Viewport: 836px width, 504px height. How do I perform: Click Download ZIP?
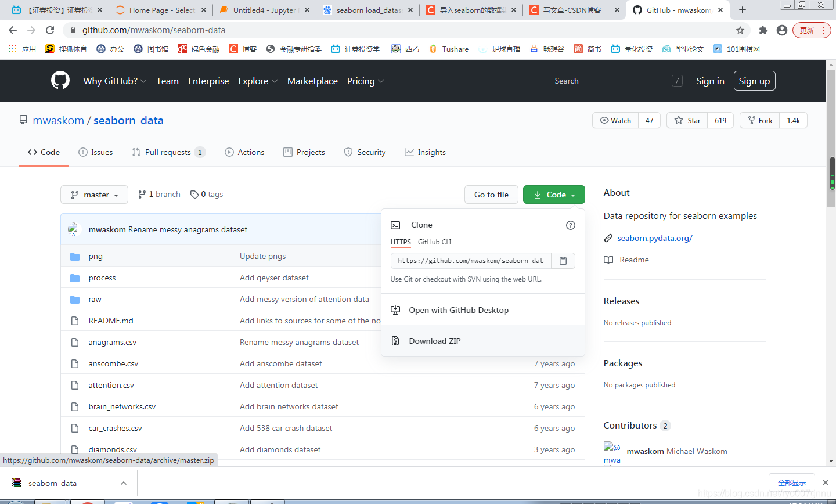pos(483,341)
